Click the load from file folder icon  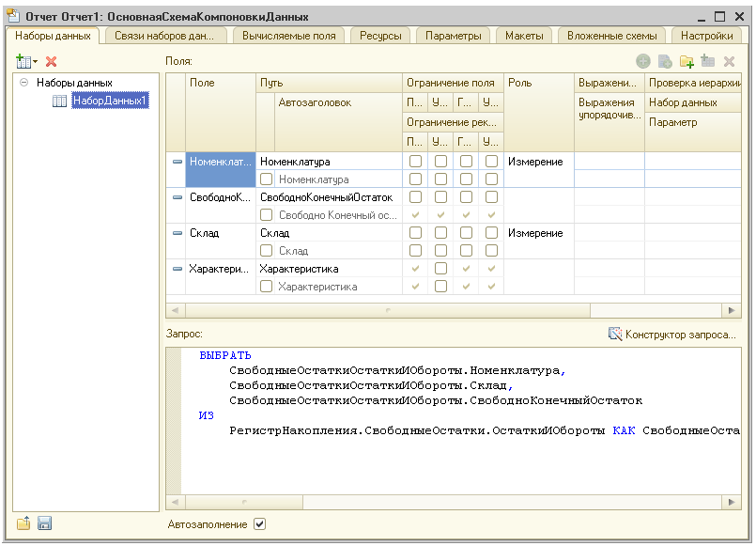click(23, 523)
